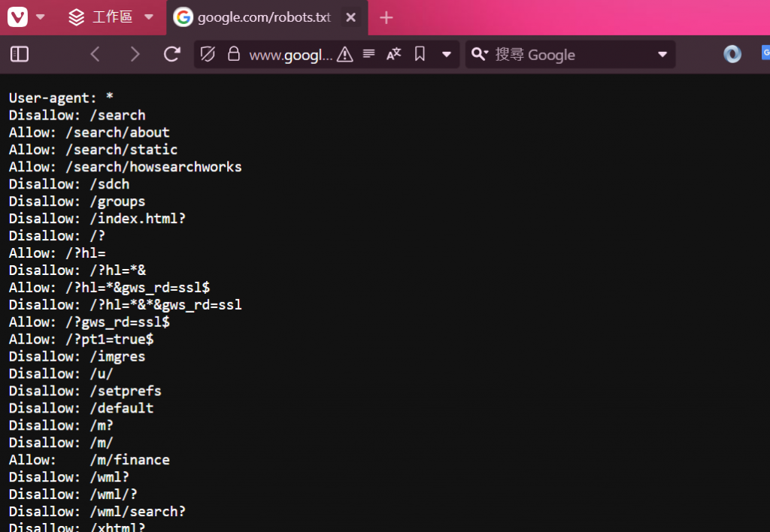
Task: Expand search field history dropdown
Action: [x=662, y=54]
